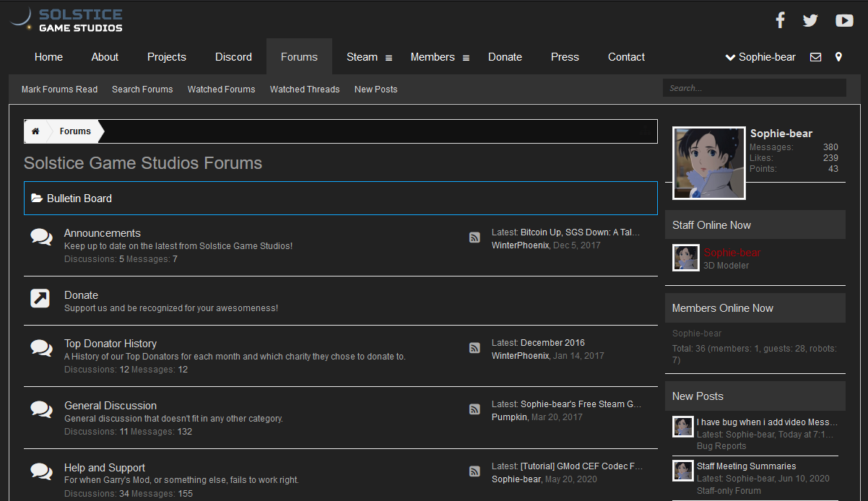Click the Forums breadcrumb link
868x501 pixels.
click(x=75, y=131)
